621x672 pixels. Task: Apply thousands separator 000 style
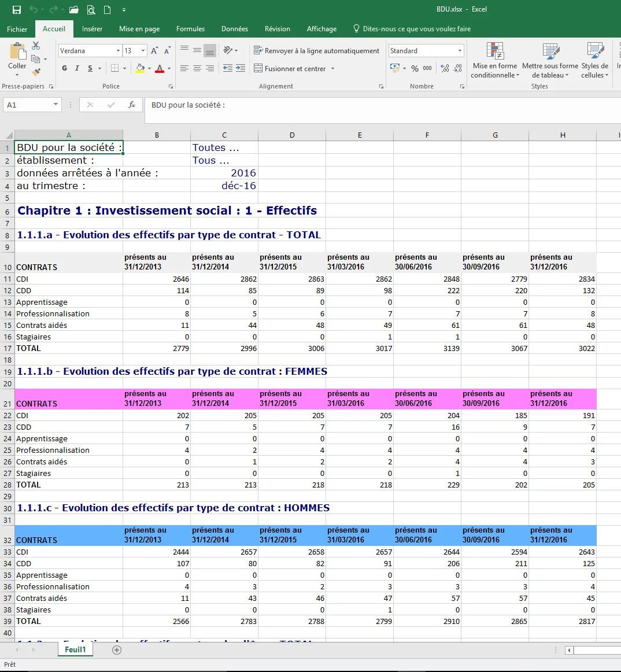click(427, 68)
